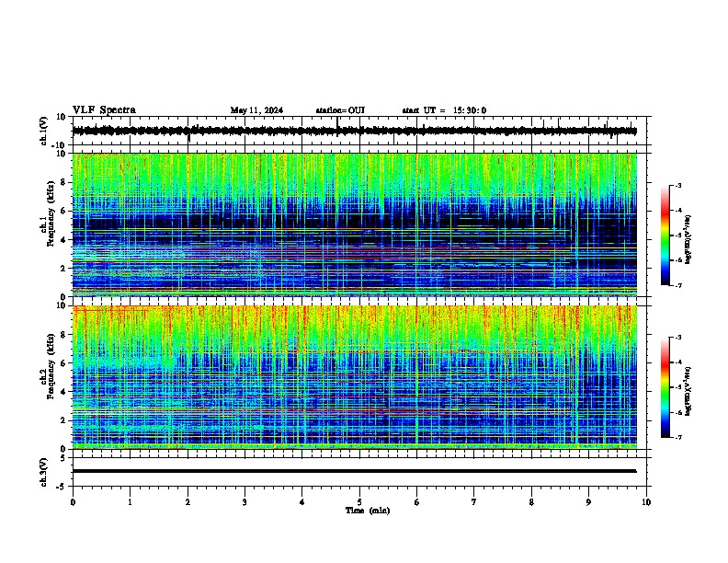Image resolution: width=728 pixels, height=563 pixels.
Task: Click the "6" kHz tick on ch.2 frequency axis
Action: pos(64,363)
